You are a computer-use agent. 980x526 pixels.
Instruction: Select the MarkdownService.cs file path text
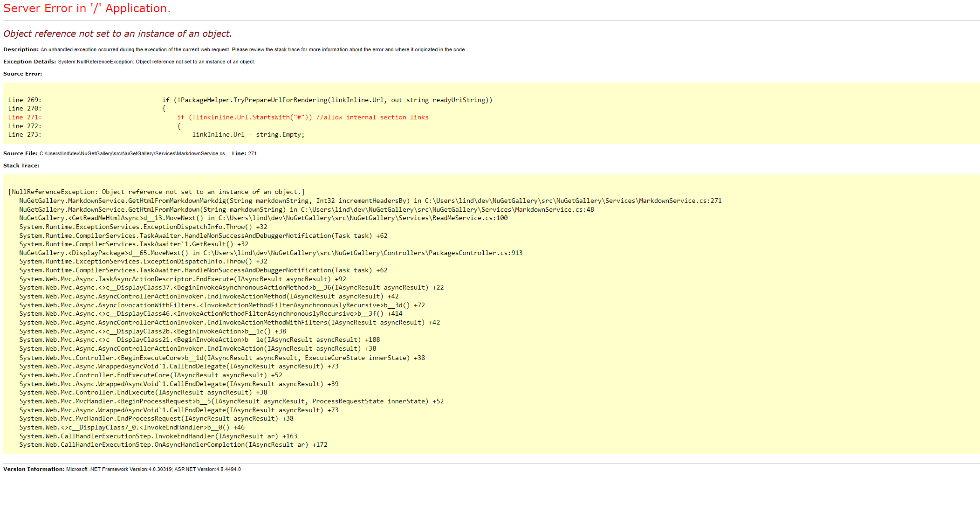(132, 153)
